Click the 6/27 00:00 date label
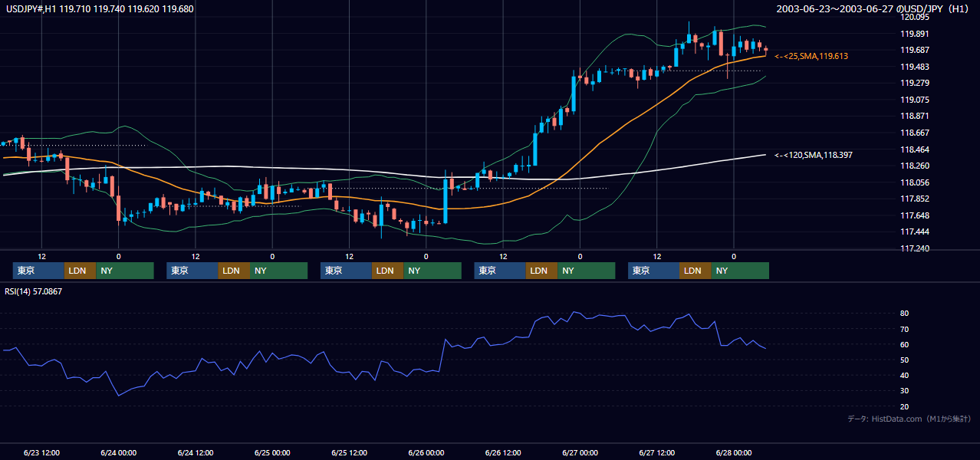The height and width of the screenshot is (460, 980). coord(580,452)
